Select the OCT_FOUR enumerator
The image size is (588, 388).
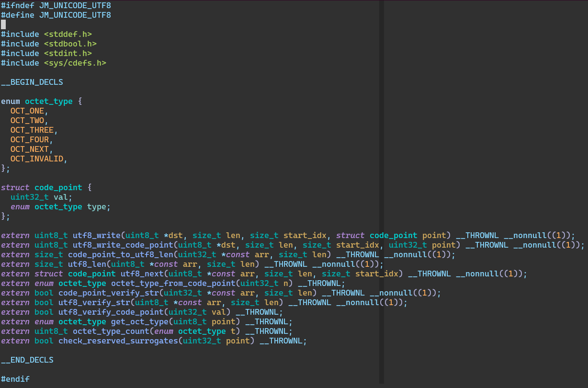point(30,139)
